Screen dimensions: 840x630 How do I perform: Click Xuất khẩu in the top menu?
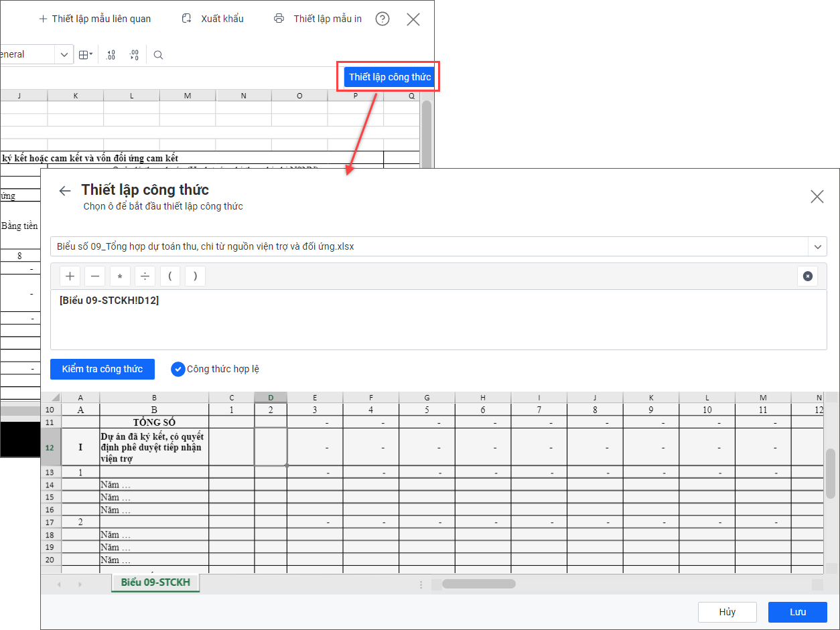click(x=213, y=19)
